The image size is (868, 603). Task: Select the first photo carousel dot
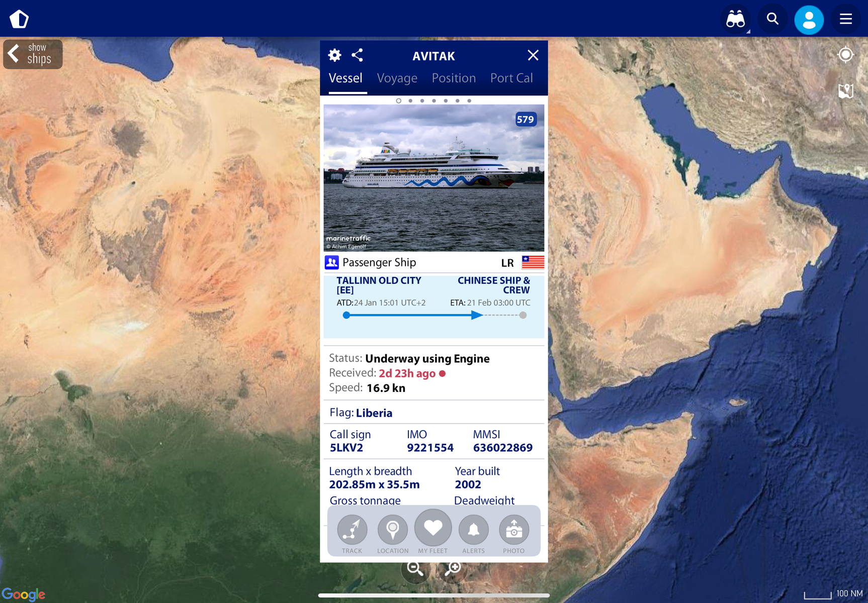click(399, 101)
